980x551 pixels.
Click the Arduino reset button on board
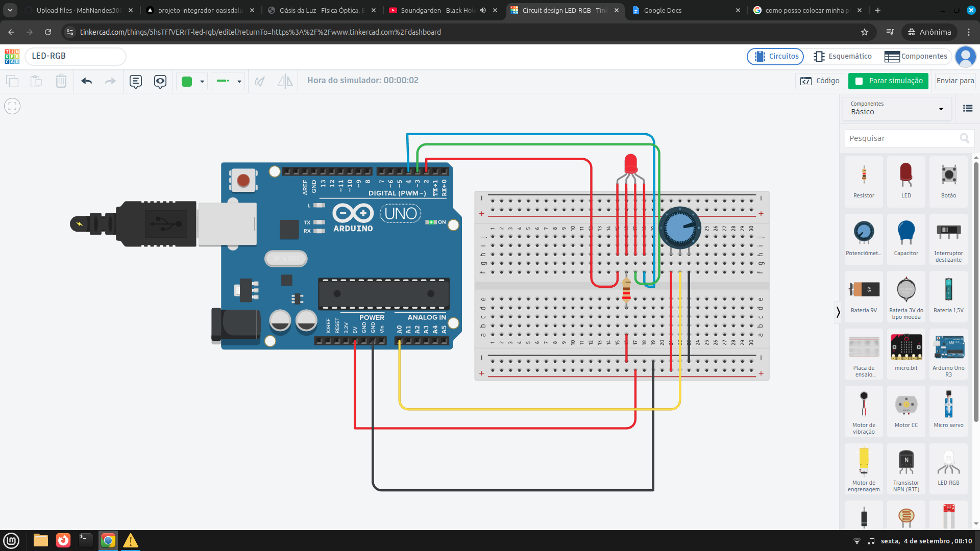[x=243, y=180]
